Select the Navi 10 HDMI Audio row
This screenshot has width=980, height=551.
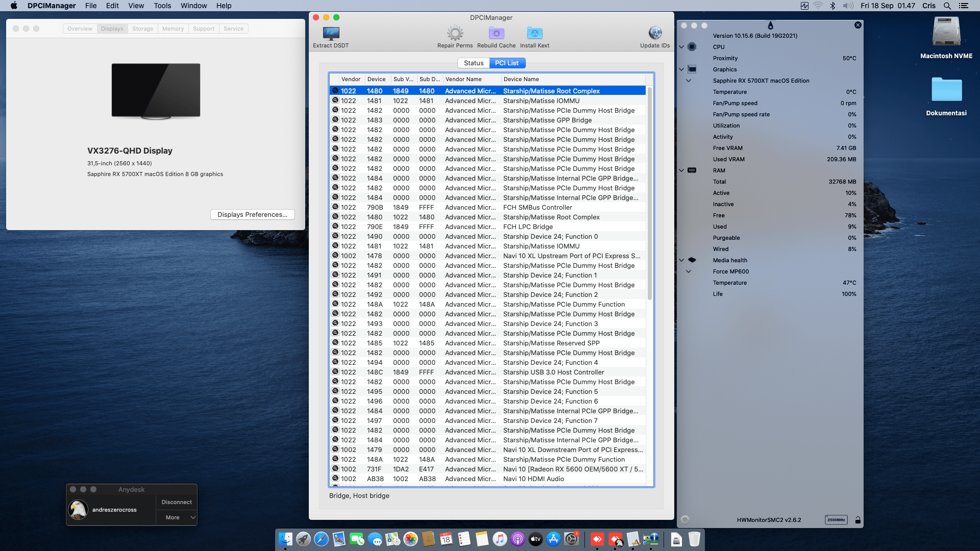pyautogui.click(x=488, y=479)
